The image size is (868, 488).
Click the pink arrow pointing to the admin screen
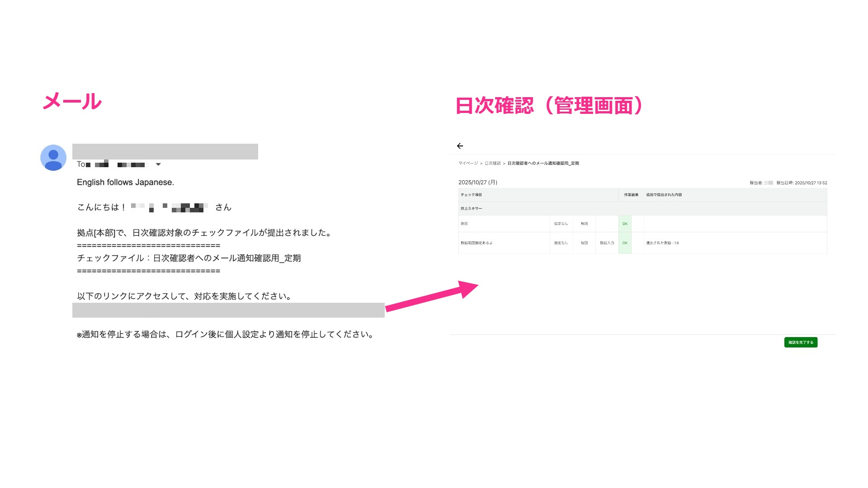click(432, 296)
